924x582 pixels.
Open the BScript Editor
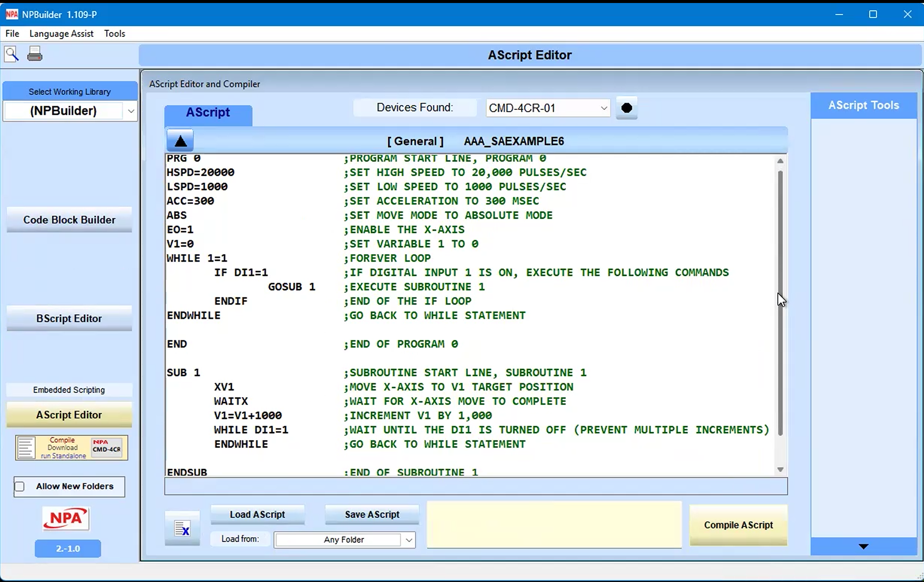pos(69,319)
